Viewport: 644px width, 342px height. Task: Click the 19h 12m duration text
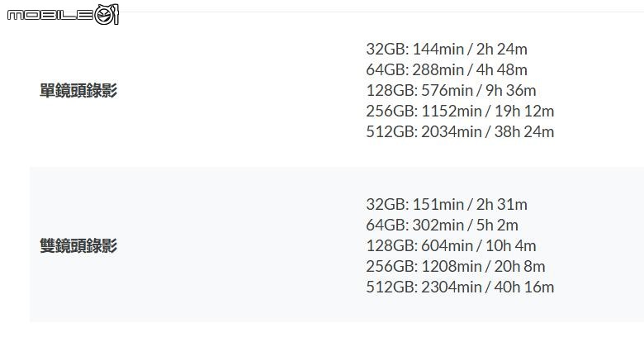(x=524, y=111)
